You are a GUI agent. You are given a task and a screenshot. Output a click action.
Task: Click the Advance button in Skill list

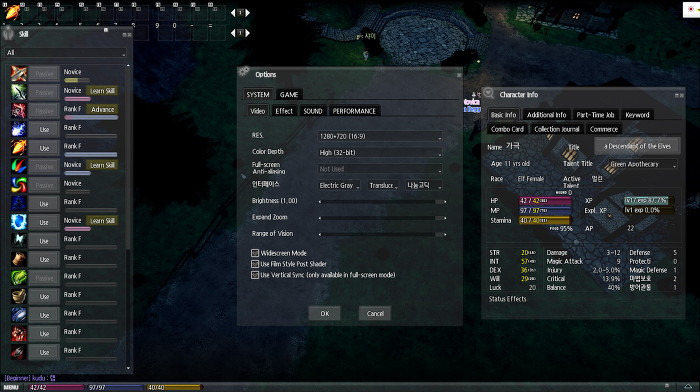[102, 109]
